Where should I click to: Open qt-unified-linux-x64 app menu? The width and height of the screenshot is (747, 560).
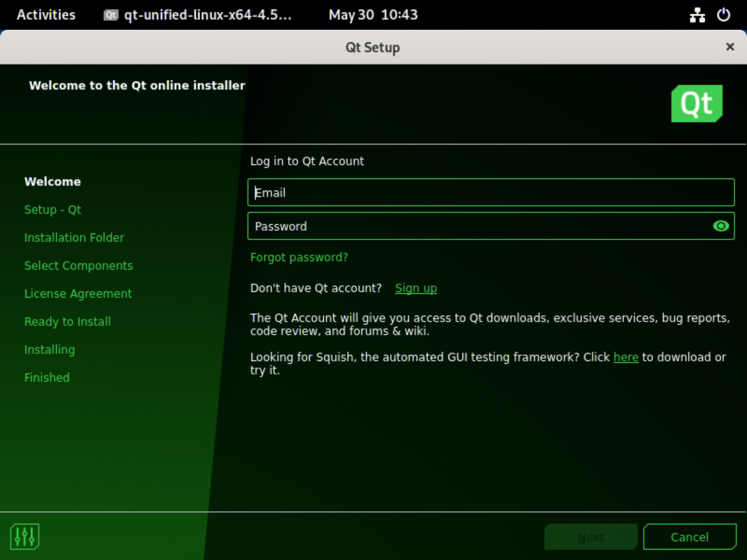click(198, 15)
